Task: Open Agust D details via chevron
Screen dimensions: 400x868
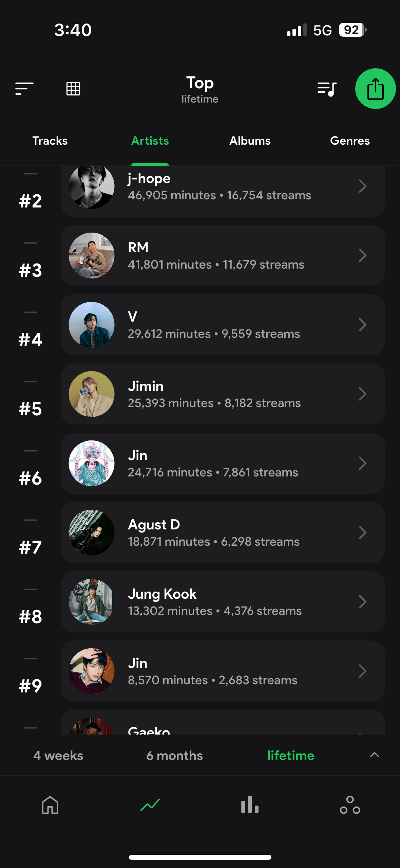Action: pyautogui.click(x=362, y=532)
